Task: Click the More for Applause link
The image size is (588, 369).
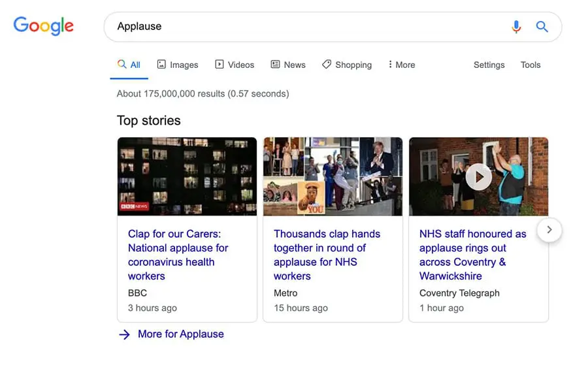Action: pyautogui.click(x=180, y=334)
